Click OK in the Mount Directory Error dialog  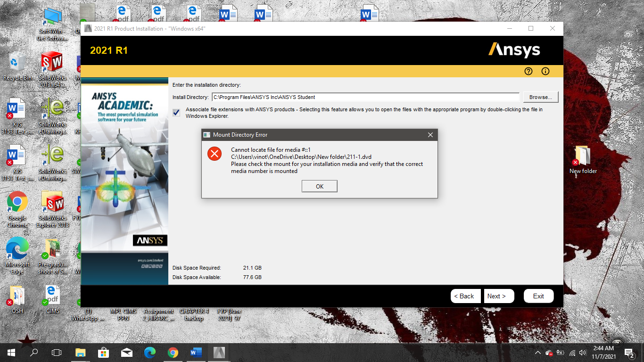[x=319, y=186]
